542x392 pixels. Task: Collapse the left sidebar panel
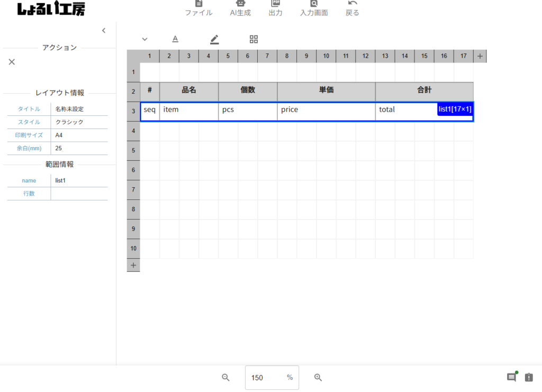pyautogui.click(x=104, y=31)
